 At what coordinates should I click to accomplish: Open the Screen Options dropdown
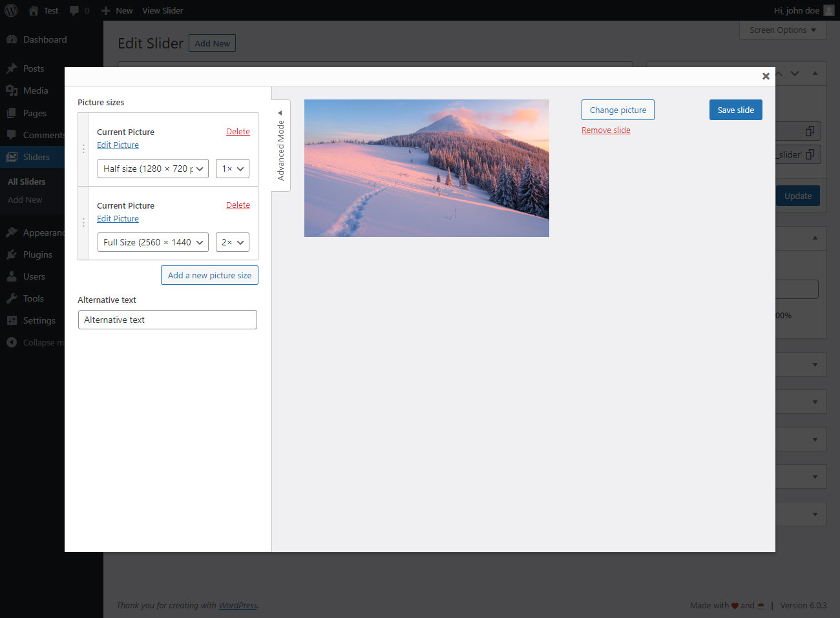(782, 30)
